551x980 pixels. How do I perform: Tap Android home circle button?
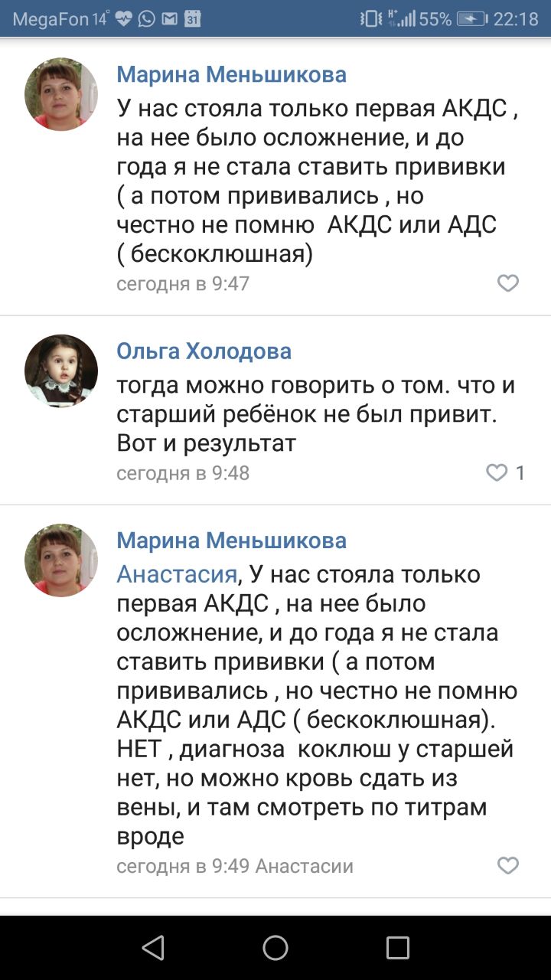click(275, 948)
